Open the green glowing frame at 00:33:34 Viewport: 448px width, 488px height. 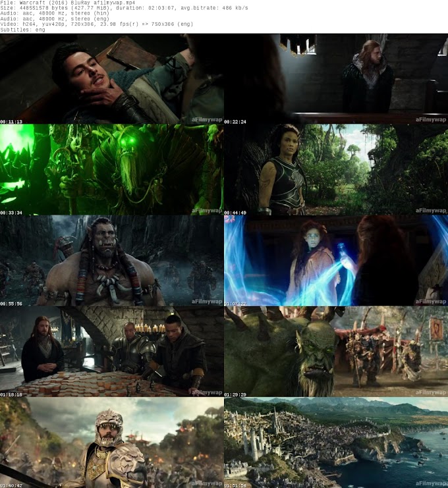tap(112, 170)
